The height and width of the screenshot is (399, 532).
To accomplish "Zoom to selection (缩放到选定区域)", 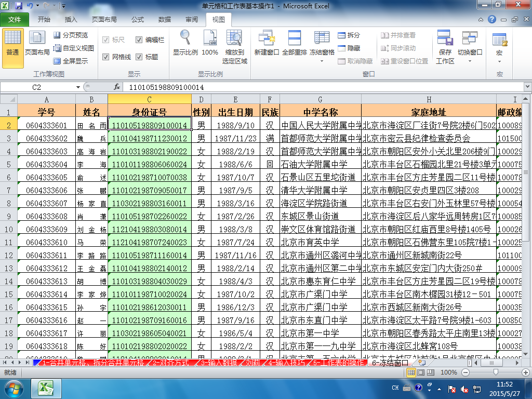I will coord(234,47).
